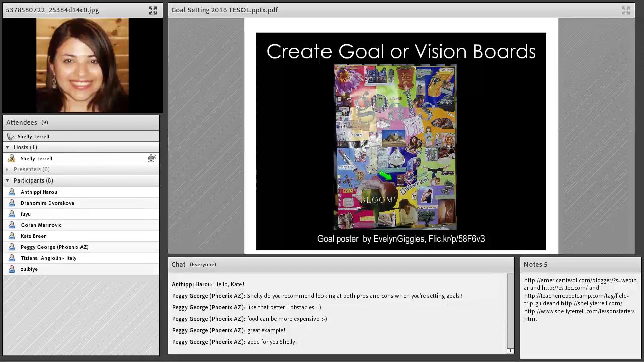Viewport: 644px width, 362px height.
Task: Expand the webcam image pod to fullscreen
Action: 153,10
